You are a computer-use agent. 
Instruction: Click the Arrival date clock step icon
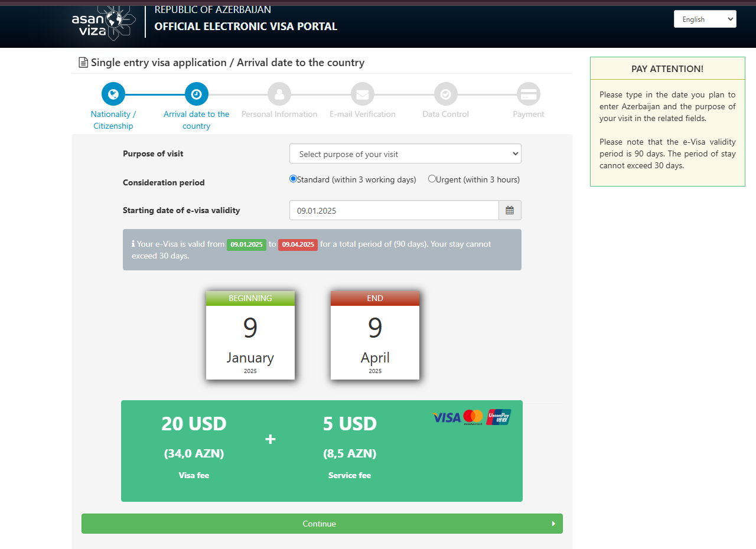197,94
